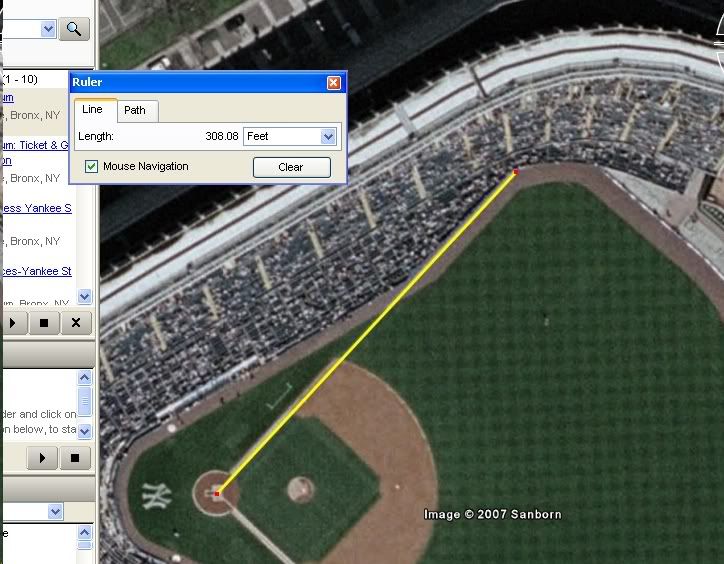Click the red ruler endpoint at home plate

click(x=217, y=494)
